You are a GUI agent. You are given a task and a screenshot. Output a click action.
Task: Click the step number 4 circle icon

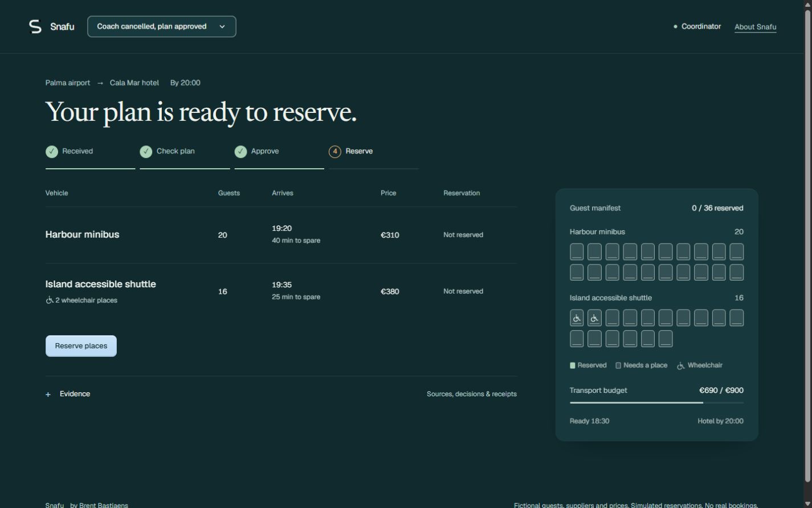point(335,151)
